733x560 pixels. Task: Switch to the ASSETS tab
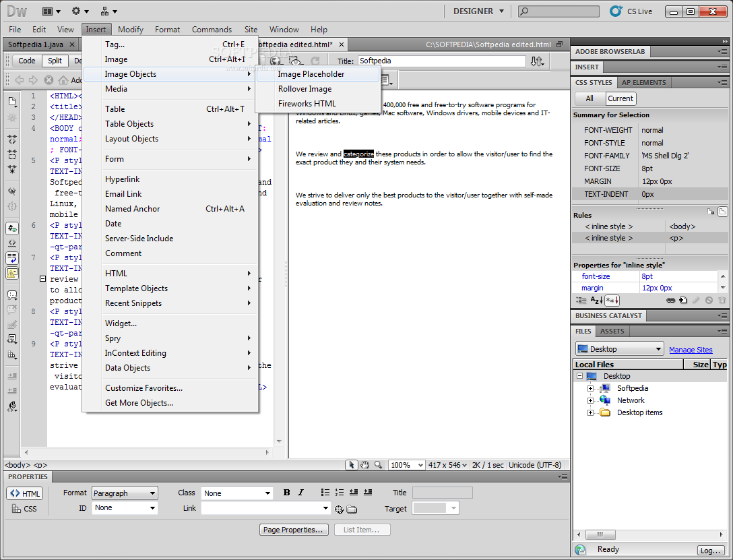coord(612,331)
